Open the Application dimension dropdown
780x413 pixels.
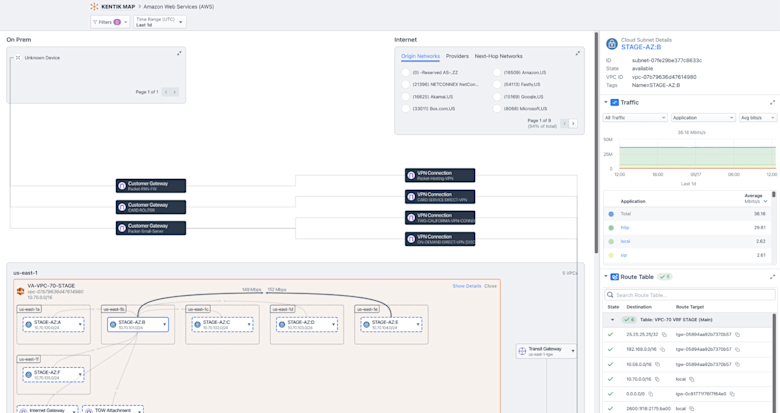(703, 118)
